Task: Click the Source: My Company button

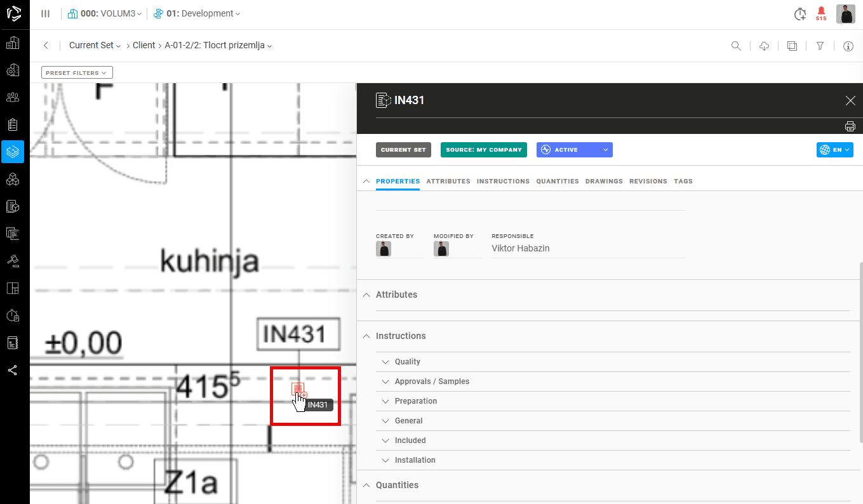Action: (483, 150)
